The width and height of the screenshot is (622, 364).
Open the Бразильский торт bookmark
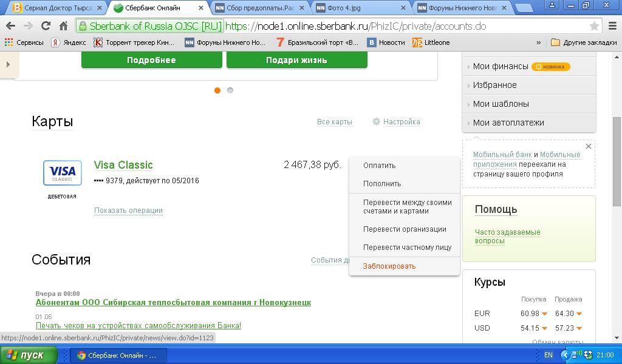point(317,42)
